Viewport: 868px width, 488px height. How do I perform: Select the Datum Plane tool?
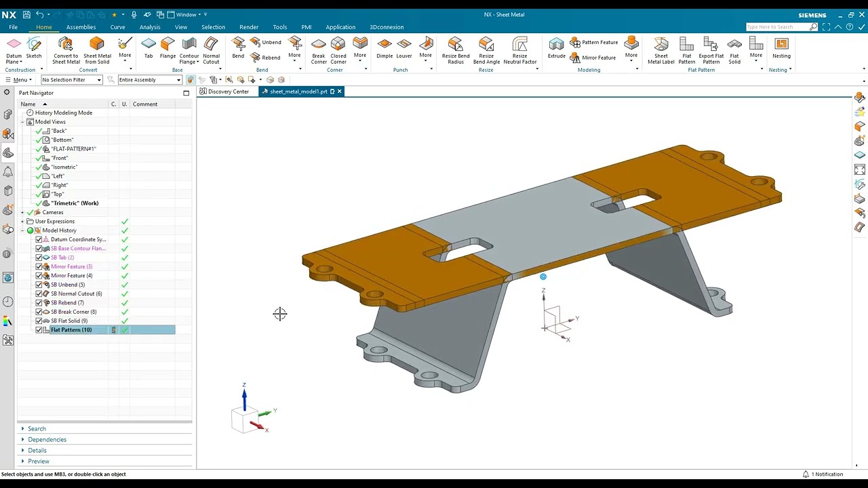pyautogui.click(x=14, y=51)
